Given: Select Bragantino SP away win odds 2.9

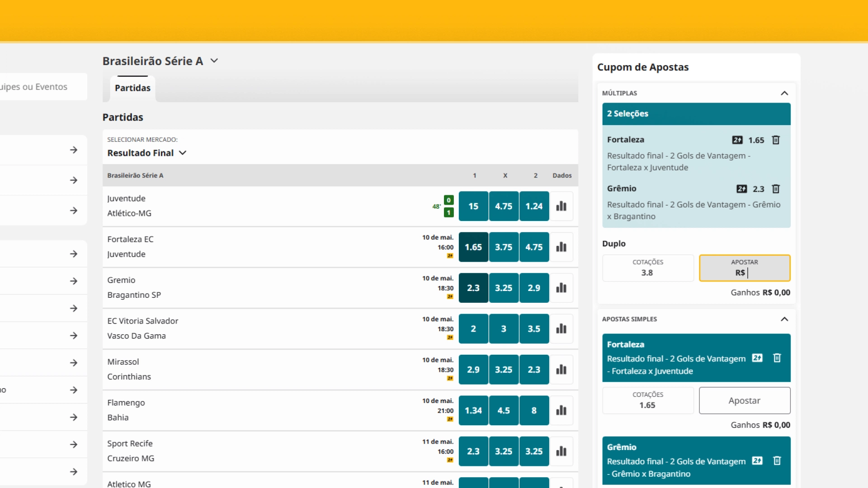Looking at the screenshot, I should [534, 288].
